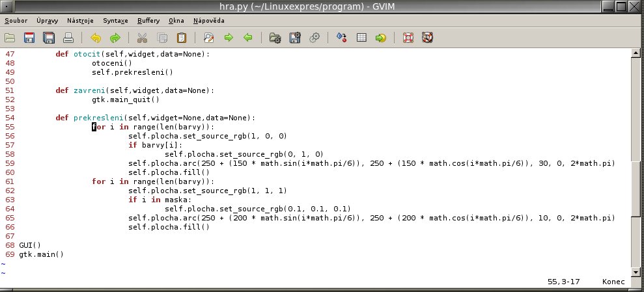Click line number 50 in the gutter
The height and width of the screenshot is (292, 644).
tap(10, 81)
